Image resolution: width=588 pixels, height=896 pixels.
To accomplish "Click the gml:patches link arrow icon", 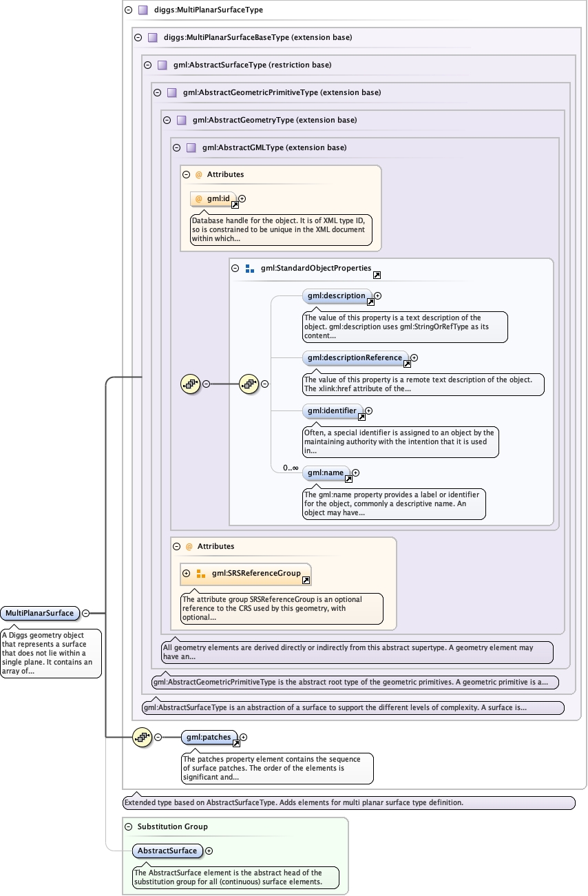I will [236, 744].
